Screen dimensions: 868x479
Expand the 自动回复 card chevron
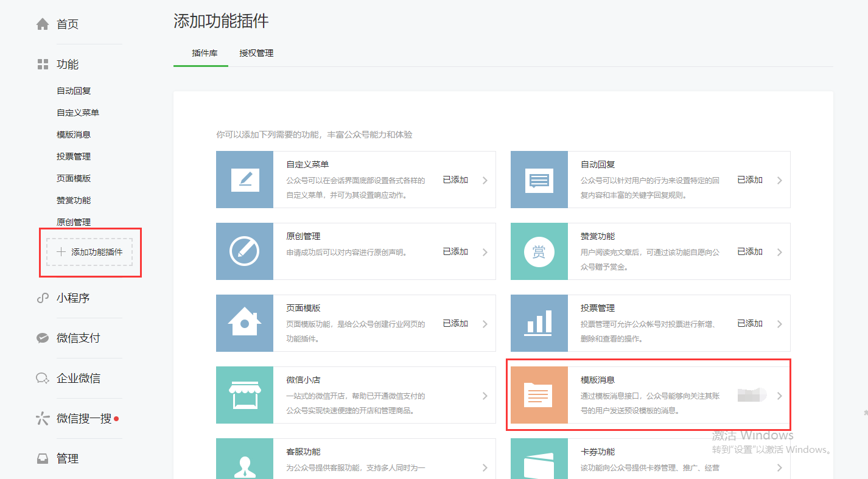pyautogui.click(x=780, y=180)
